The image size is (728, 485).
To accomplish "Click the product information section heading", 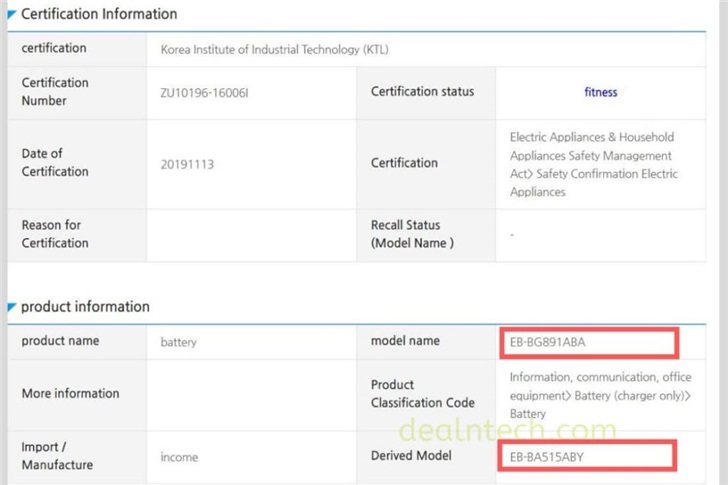I will pyautogui.click(x=85, y=307).
